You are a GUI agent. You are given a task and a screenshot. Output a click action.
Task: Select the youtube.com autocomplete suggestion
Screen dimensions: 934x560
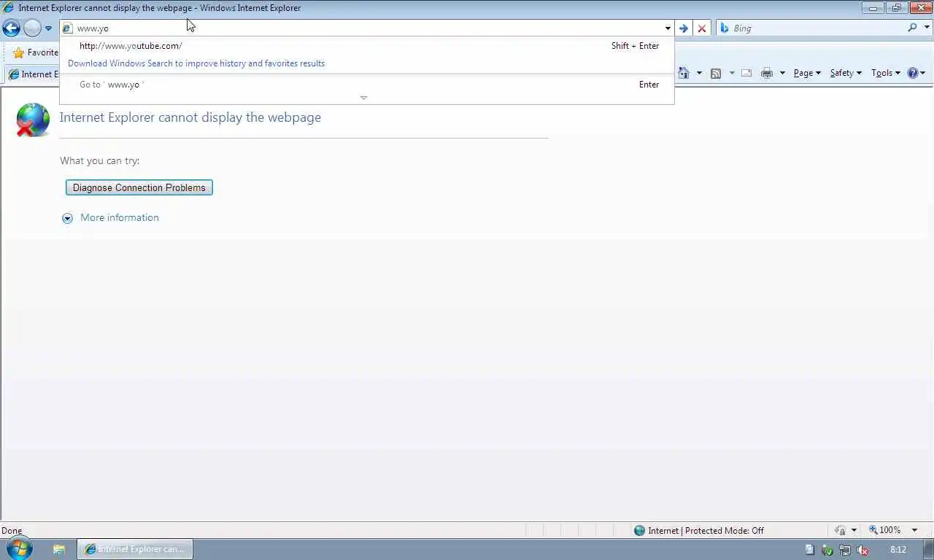(367, 46)
